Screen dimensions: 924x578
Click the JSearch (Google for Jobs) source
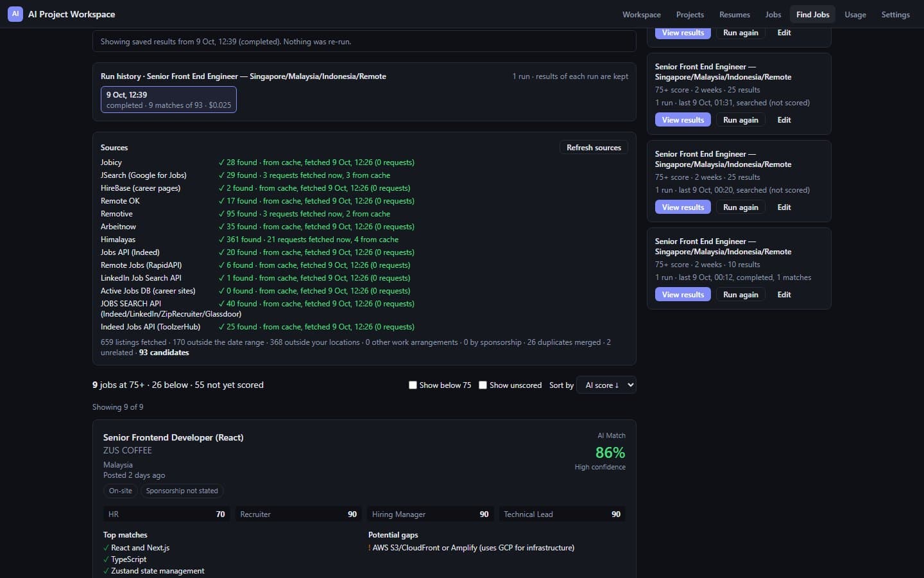point(144,175)
